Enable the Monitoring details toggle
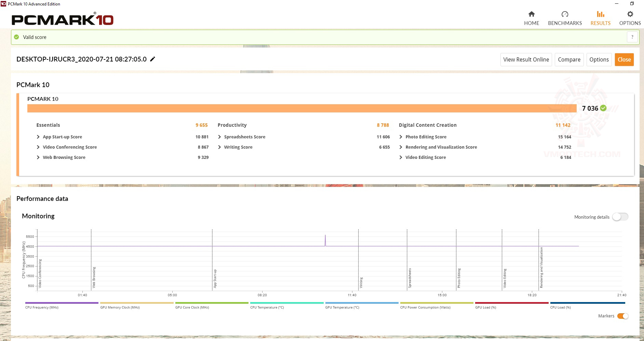The image size is (644, 341). click(620, 217)
